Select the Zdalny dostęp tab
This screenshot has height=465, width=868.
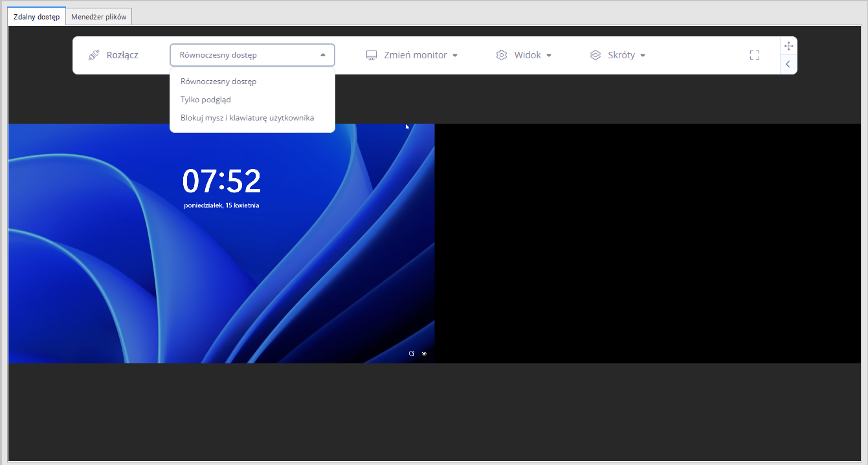(x=37, y=17)
